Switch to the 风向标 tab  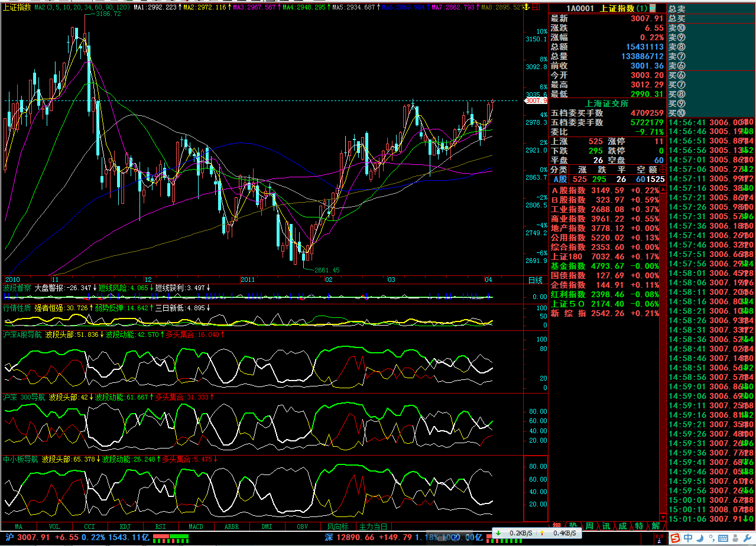coord(338,526)
